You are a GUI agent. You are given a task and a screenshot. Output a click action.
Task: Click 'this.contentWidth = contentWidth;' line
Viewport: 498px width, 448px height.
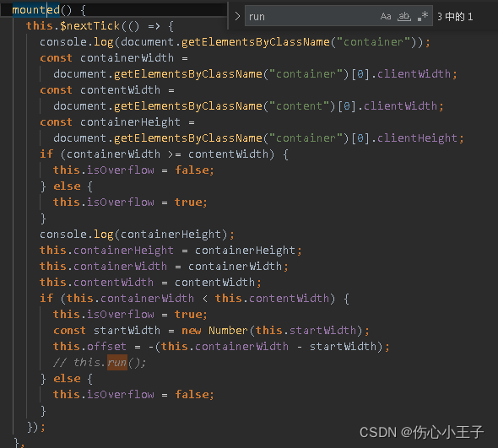pyautogui.click(x=150, y=283)
